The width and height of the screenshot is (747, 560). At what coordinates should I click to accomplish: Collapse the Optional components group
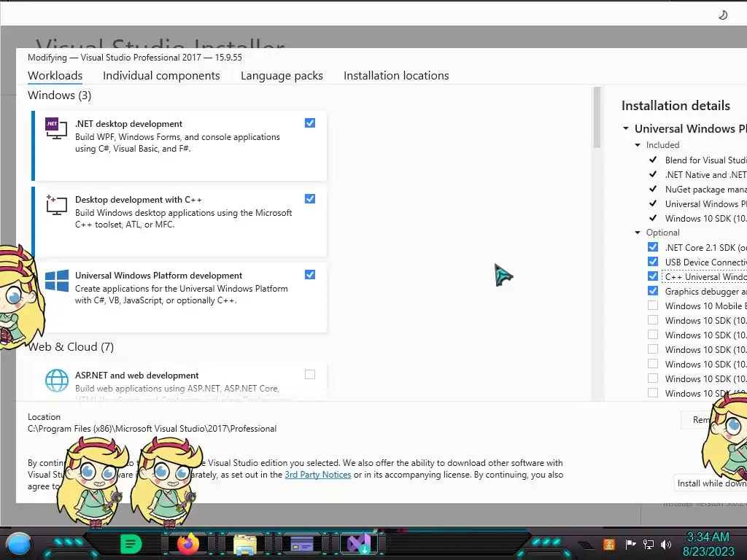coord(638,233)
